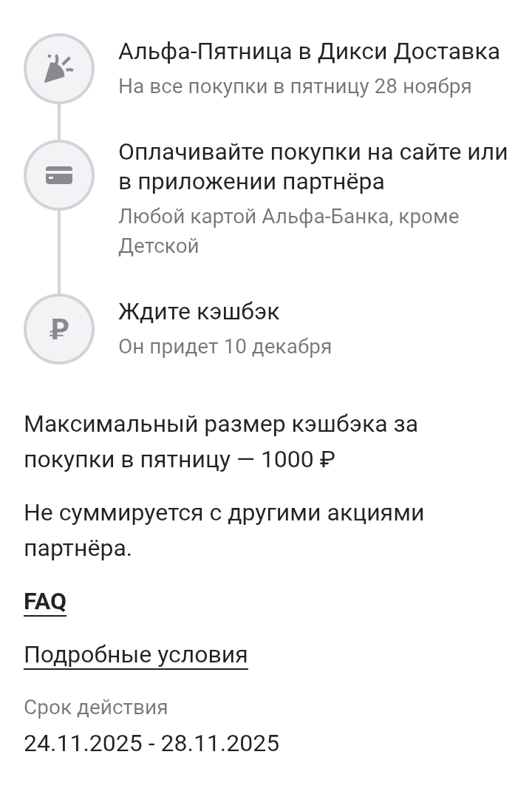Tap the end date 28.11.2025
The height and width of the screenshot is (797, 532).
pos(220,743)
